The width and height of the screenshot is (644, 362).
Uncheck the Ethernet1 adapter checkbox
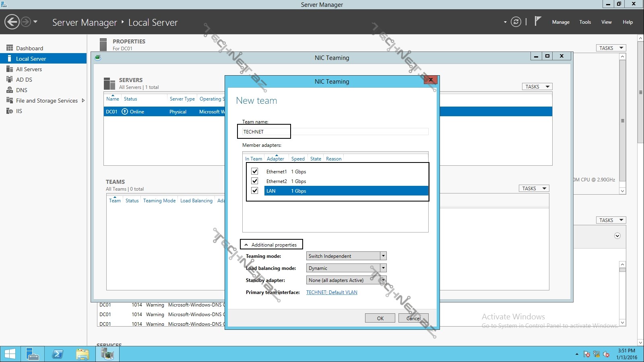(254, 171)
